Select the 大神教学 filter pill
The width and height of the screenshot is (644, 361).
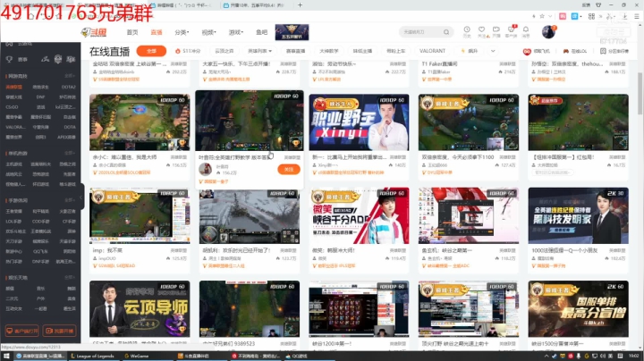329,51
